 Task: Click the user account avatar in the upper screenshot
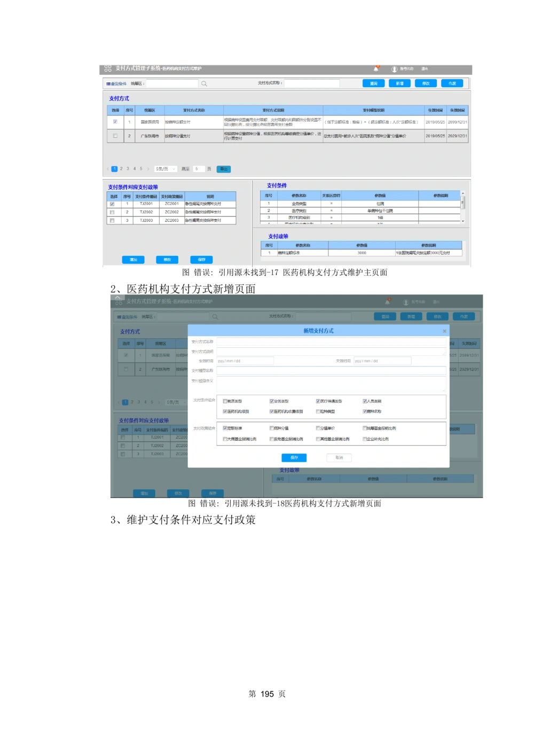394,69
